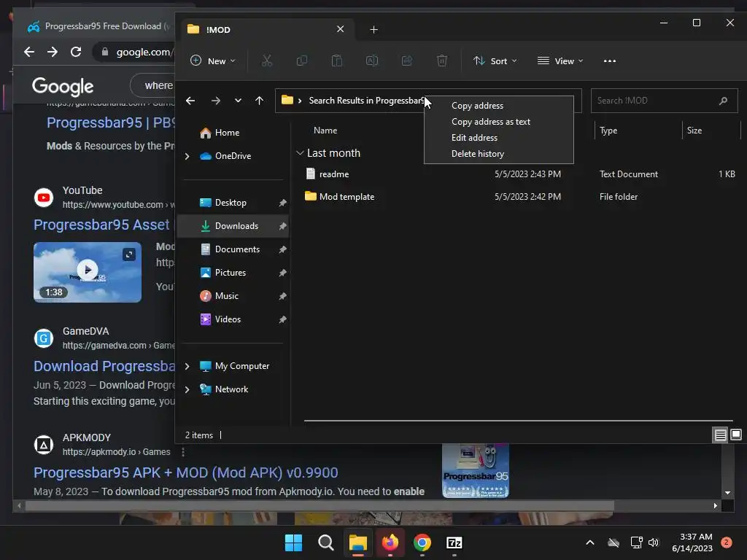The image size is (747, 560).
Task: Select Network in sidebar
Action: (231, 389)
